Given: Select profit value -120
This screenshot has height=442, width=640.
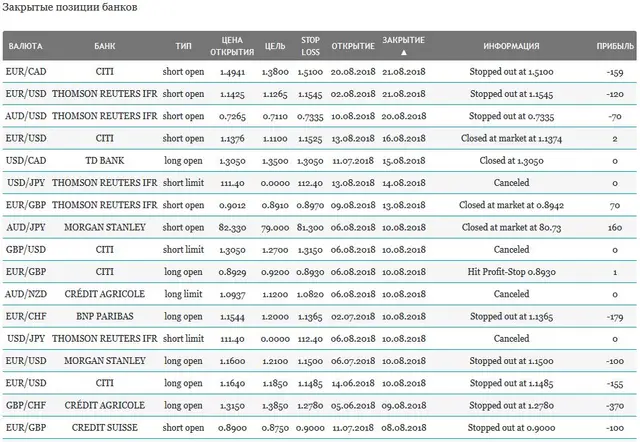Looking at the screenshot, I should [x=615, y=94].
